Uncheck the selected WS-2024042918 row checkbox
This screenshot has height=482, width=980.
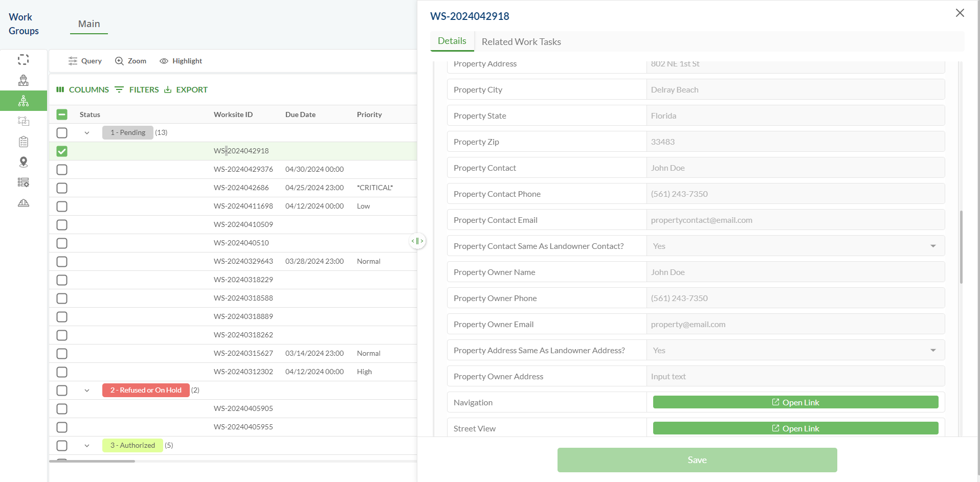62,151
